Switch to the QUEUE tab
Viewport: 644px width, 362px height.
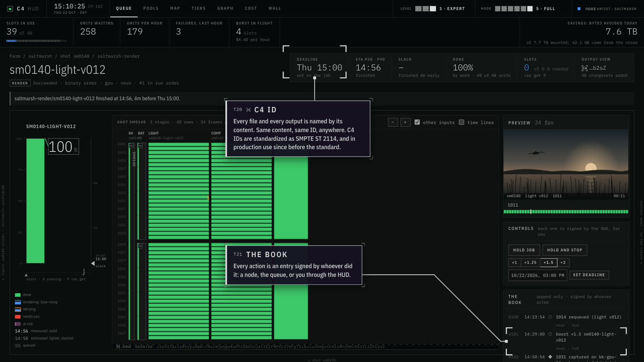(x=124, y=8)
